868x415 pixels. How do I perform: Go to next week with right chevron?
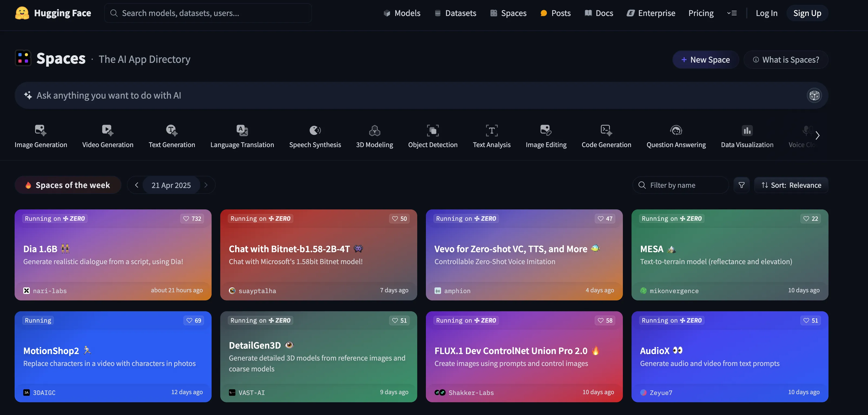point(206,185)
